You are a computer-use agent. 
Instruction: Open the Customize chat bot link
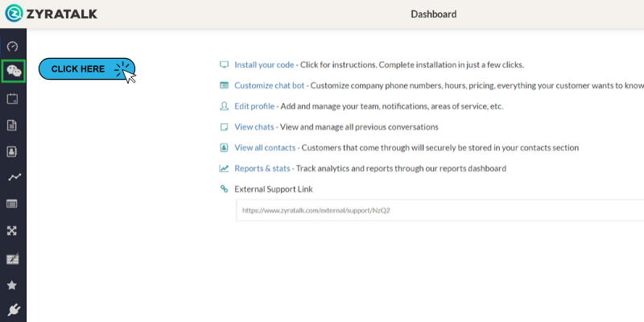[x=270, y=85]
